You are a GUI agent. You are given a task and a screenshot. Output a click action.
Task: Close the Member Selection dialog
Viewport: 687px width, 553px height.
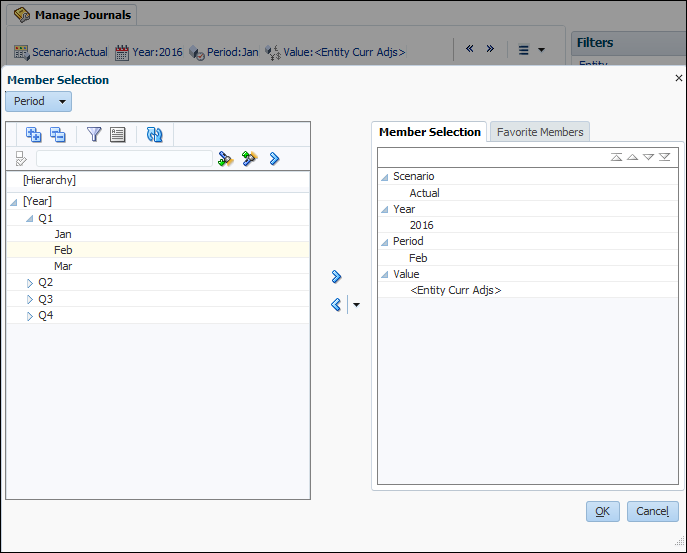(679, 78)
